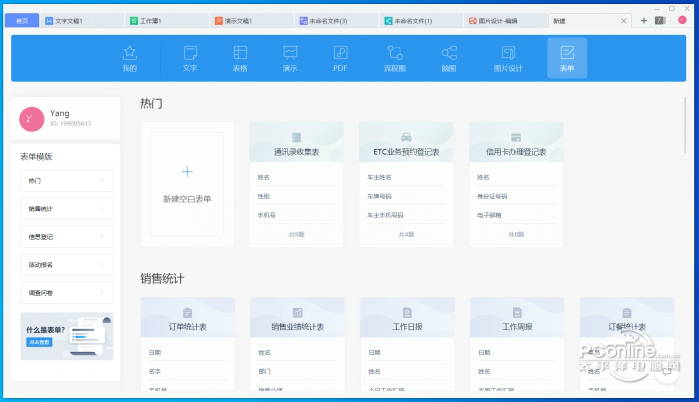Open the pink account avatar at top right

tap(682, 20)
